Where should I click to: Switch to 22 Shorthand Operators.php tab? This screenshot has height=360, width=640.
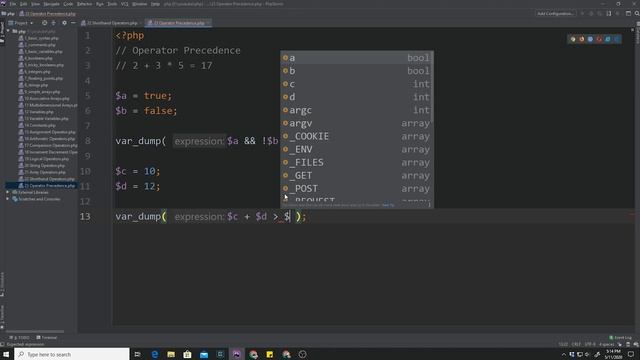tap(112, 23)
